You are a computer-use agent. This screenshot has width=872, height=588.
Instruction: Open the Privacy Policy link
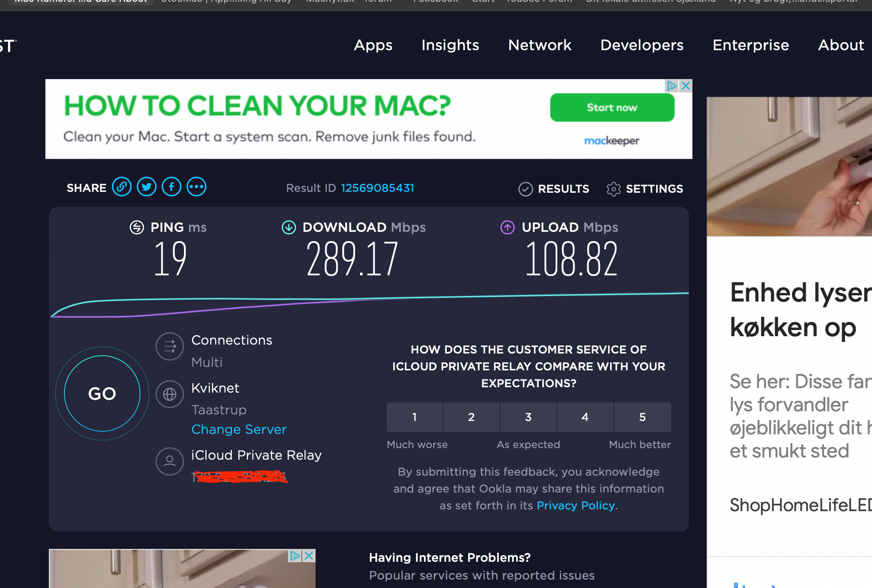point(576,506)
